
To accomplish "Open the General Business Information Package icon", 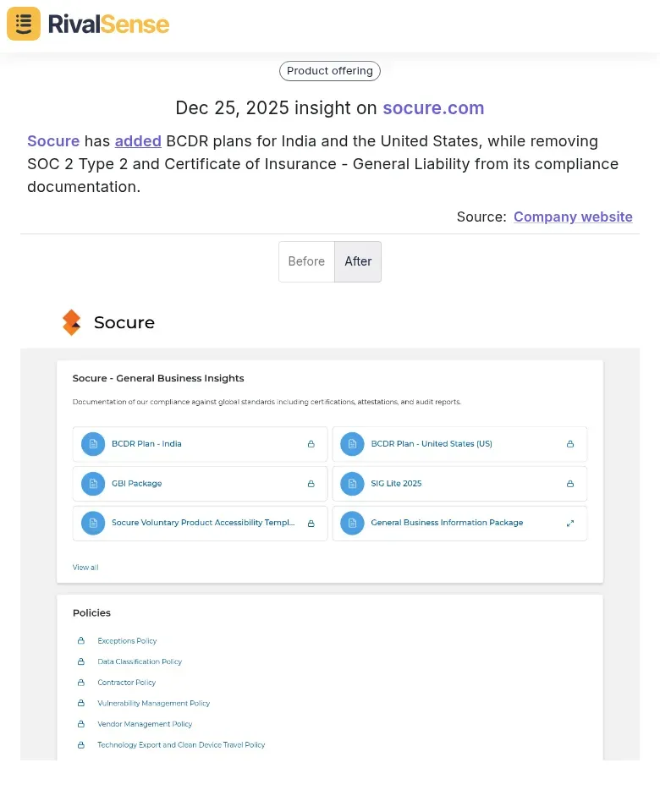I will pyautogui.click(x=352, y=523).
